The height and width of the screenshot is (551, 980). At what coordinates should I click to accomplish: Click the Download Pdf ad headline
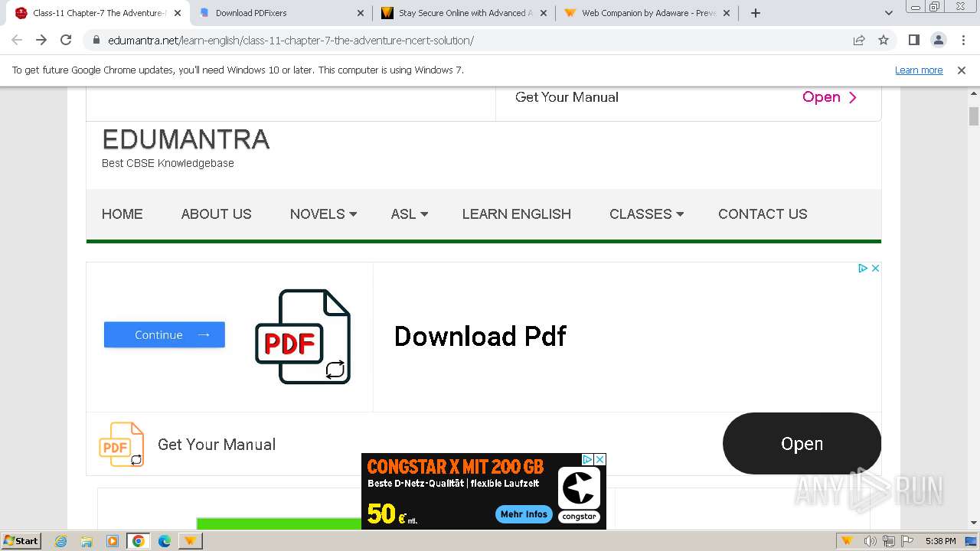480,336
